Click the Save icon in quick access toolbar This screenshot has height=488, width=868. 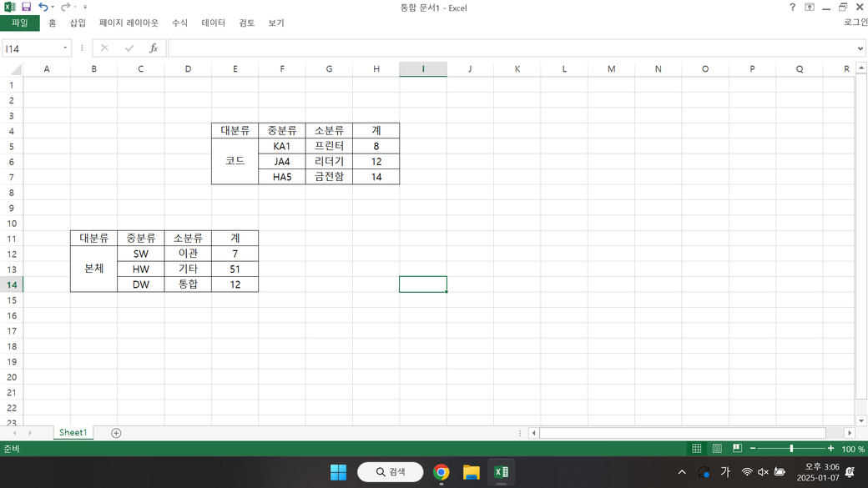coord(26,8)
